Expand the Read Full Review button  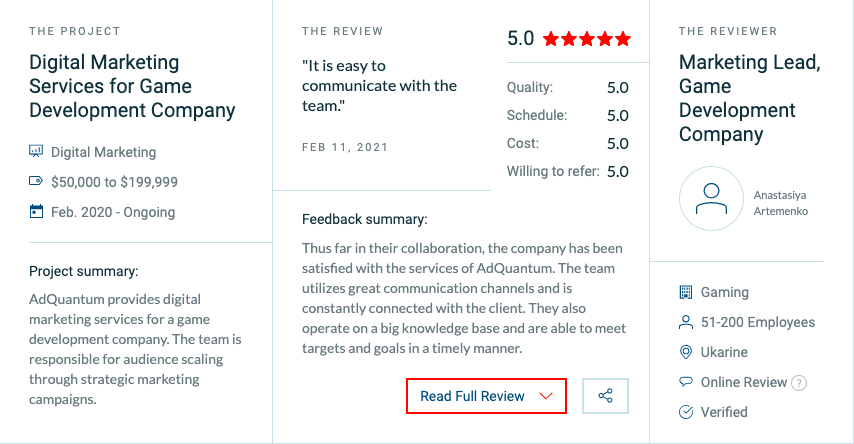pos(486,396)
